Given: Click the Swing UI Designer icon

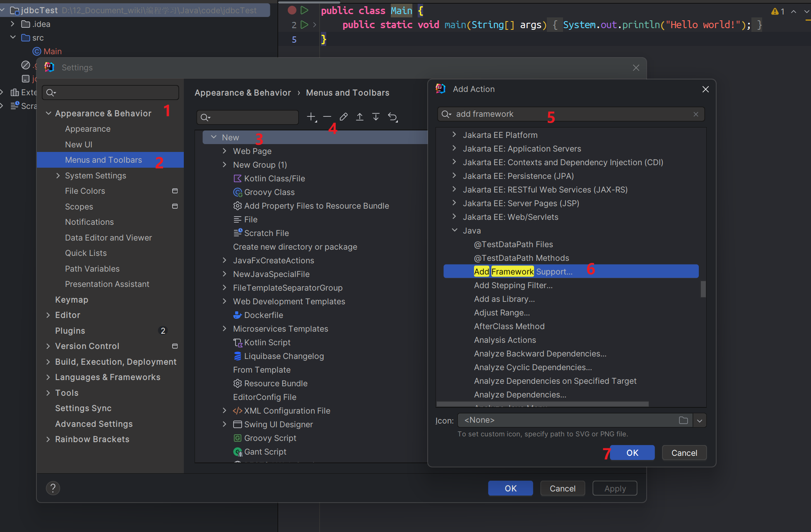Looking at the screenshot, I should [238, 424].
